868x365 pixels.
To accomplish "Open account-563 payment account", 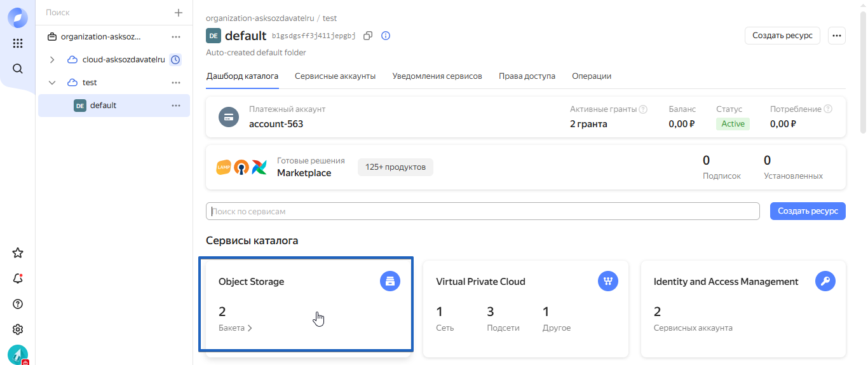I will click(x=276, y=124).
